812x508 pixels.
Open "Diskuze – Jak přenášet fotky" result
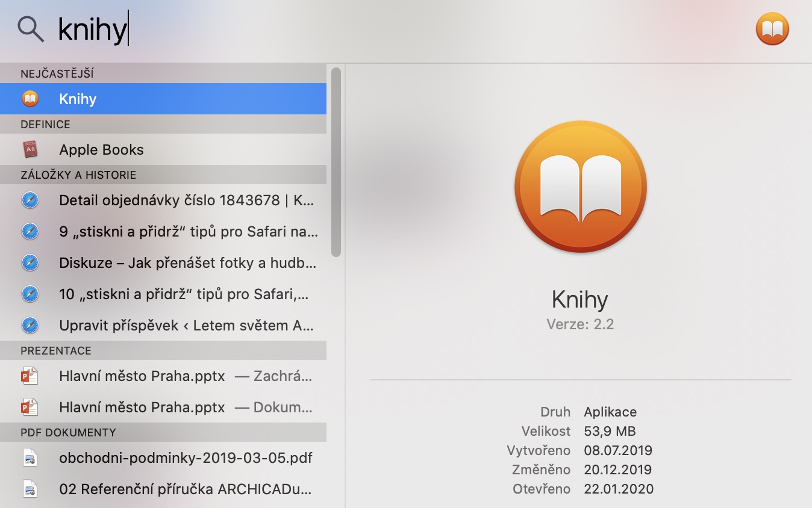point(163,262)
